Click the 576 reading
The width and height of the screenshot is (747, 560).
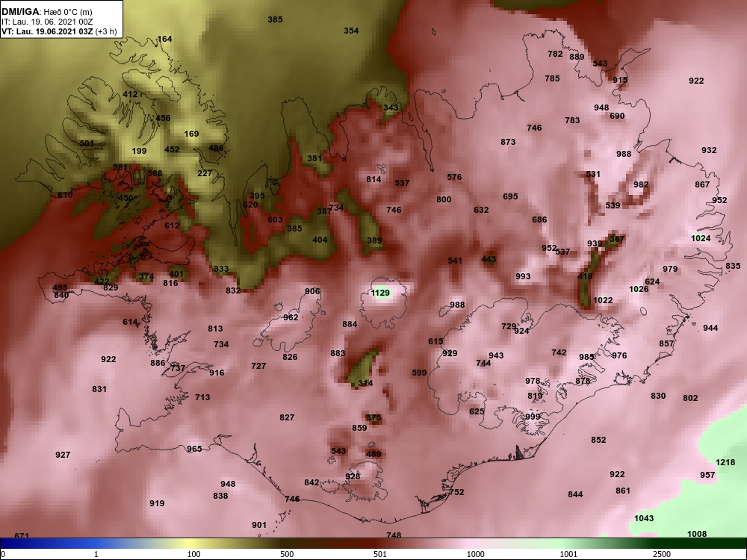[454, 177]
